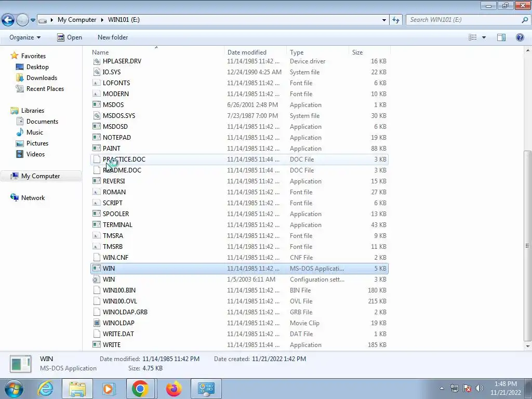
Task: Expand breadcrumb arrow before My Computer
Action: pos(51,20)
